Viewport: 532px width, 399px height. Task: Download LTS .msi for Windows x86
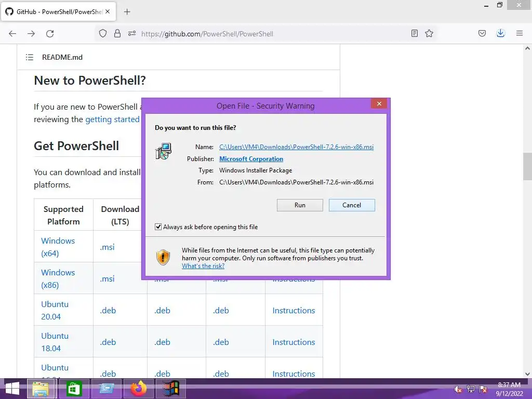(107, 278)
